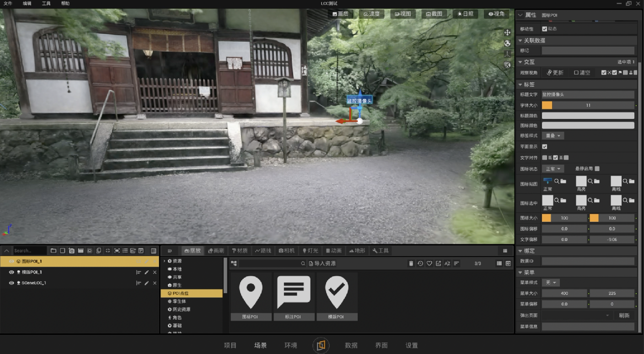Open the 日照 sunlight setting
Viewport: 644px width, 354px height.
(x=466, y=14)
